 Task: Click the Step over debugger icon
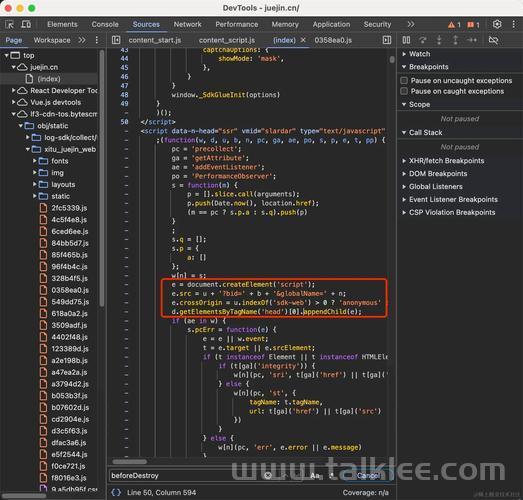(x=423, y=40)
